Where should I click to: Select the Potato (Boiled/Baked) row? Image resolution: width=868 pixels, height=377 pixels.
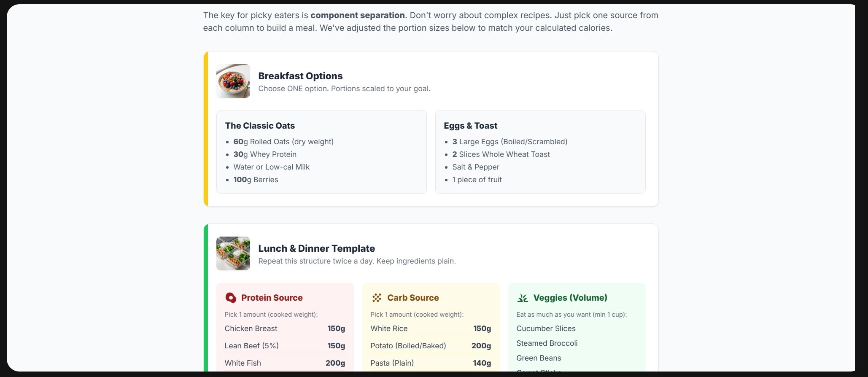coord(431,346)
